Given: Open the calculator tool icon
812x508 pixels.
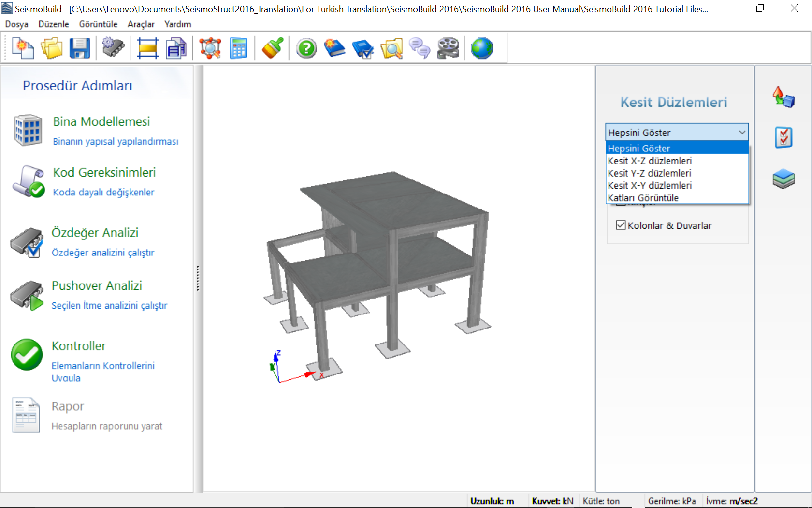Looking at the screenshot, I should (238, 48).
